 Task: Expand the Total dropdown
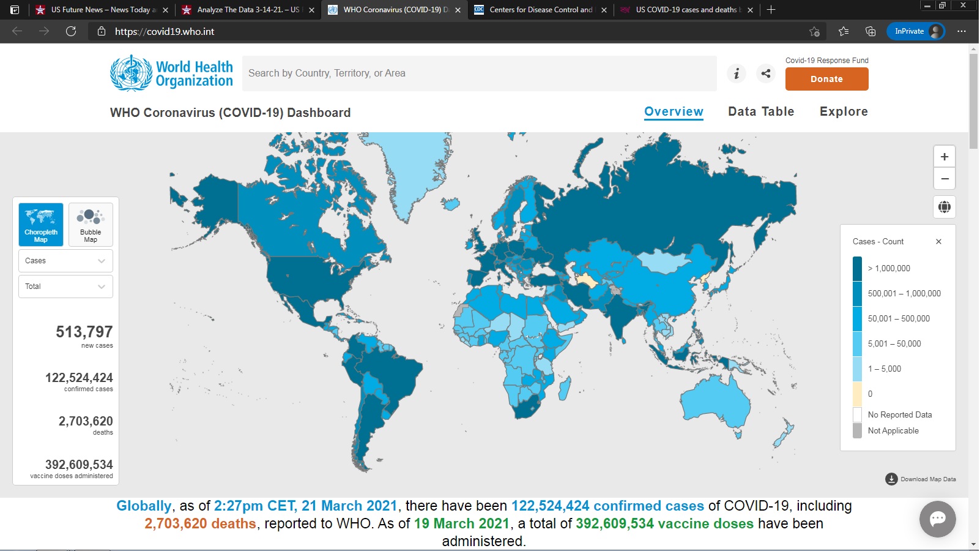click(x=65, y=287)
